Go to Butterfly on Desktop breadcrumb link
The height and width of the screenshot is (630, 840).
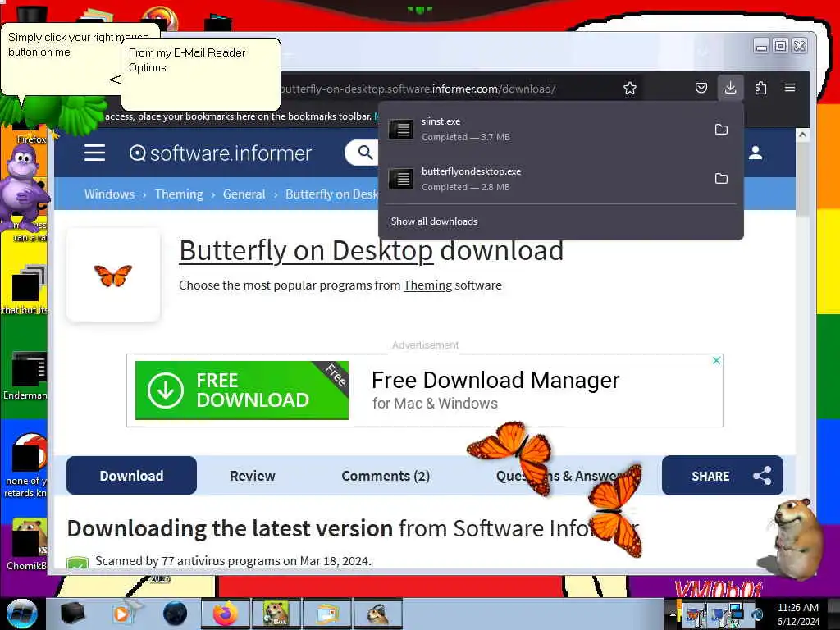point(331,194)
